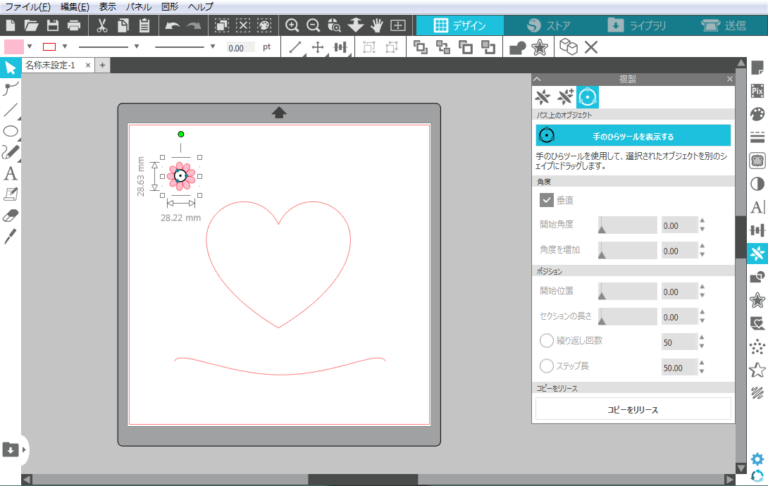Select the ステップ長 radio button
This screenshot has width=768, height=486.
point(547,365)
